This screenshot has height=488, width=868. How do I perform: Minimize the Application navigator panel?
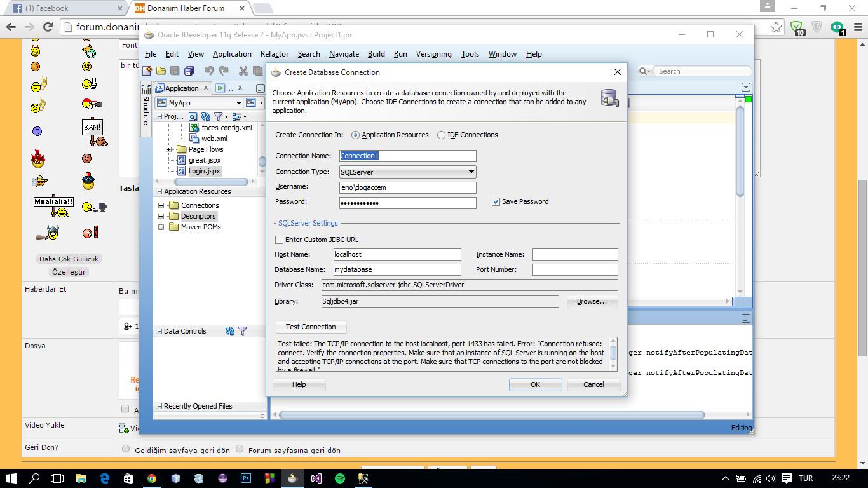tap(260, 88)
